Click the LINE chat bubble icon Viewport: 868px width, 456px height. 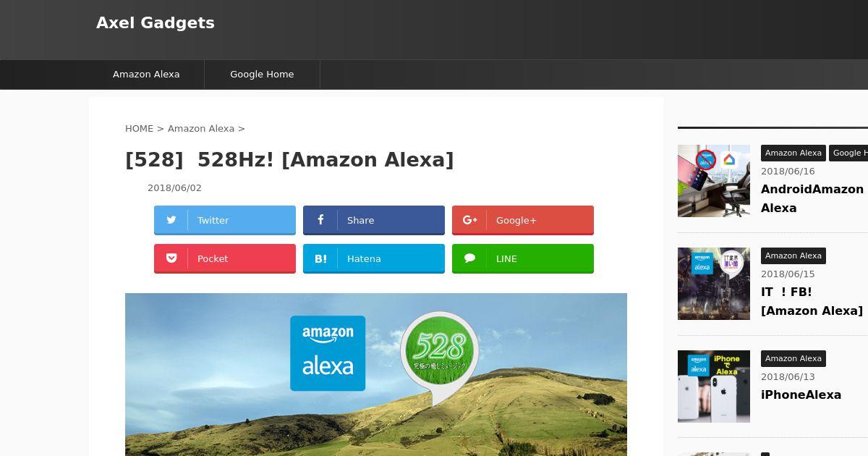click(469, 258)
